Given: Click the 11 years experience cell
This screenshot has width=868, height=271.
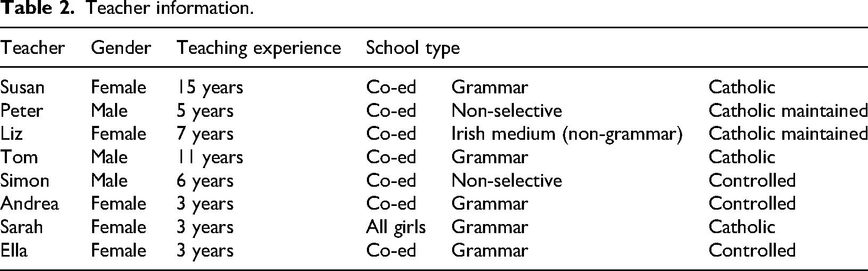Looking at the screenshot, I should click(210, 157).
